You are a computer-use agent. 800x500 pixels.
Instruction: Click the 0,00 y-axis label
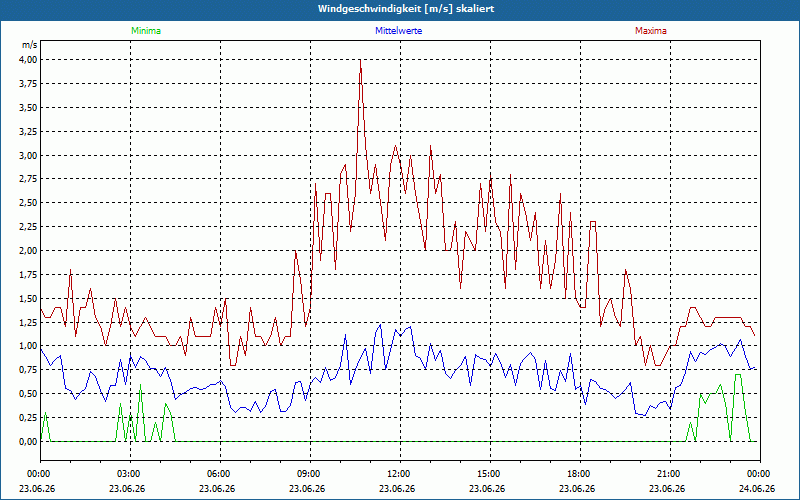[28, 442]
